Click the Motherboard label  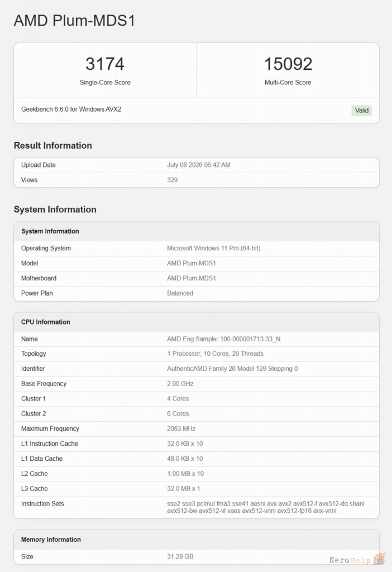click(x=39, y=278)
